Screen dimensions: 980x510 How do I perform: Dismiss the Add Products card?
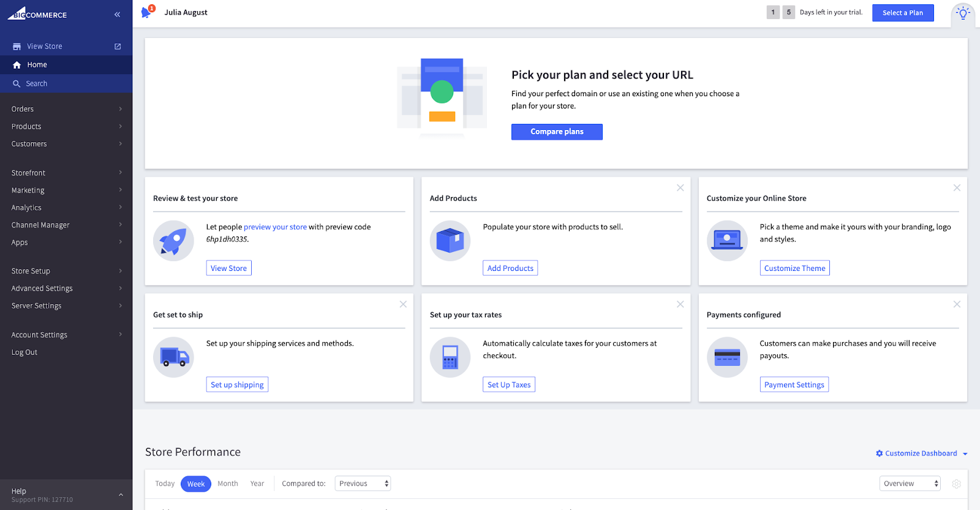tap(680, 188)
